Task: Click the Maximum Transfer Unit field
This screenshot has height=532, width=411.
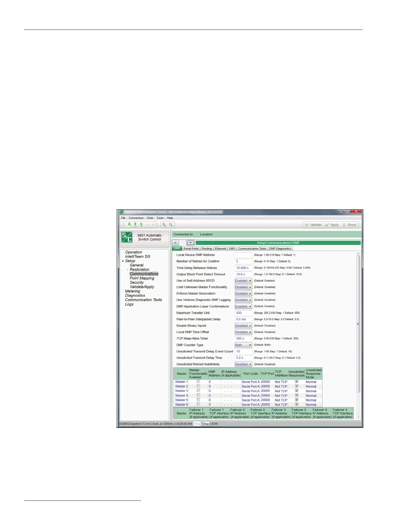Action: 243,313
